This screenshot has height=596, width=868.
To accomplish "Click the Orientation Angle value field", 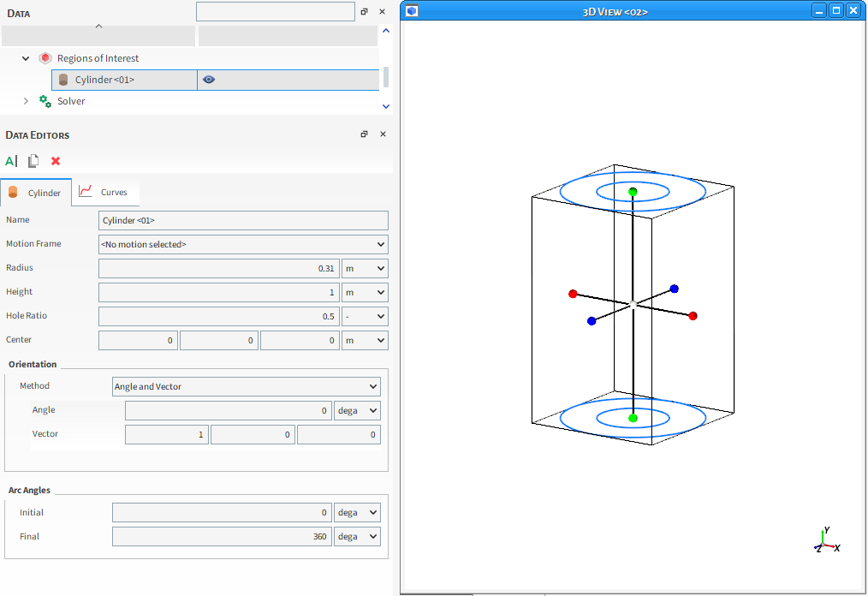I will [x=228, y=410].
